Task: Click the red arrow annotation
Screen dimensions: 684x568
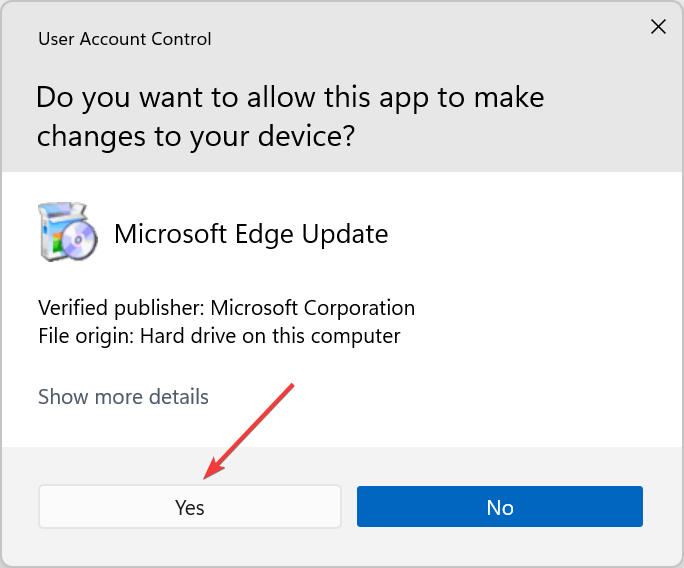Action: 249,431
